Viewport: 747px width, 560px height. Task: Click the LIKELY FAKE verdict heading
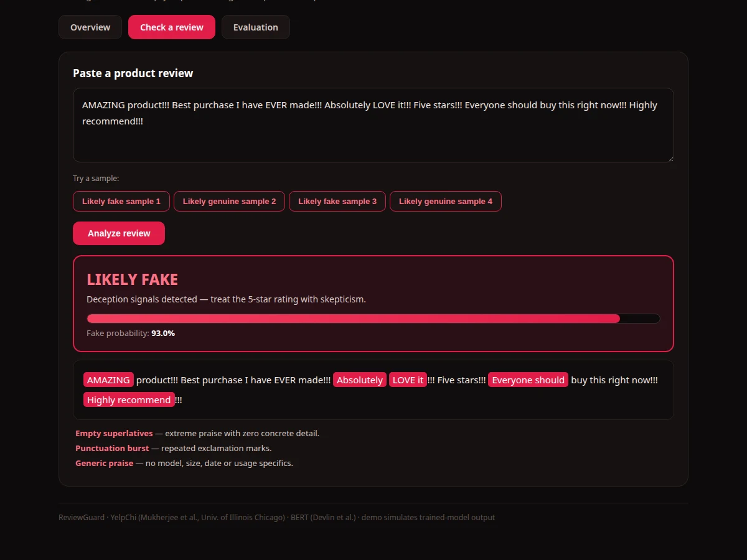132,279
